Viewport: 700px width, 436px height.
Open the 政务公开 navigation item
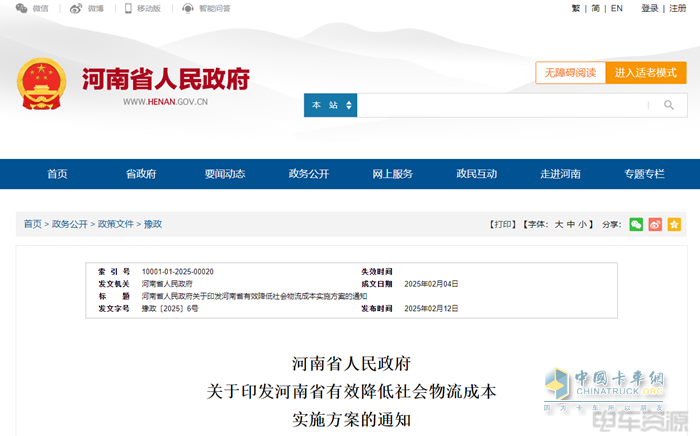pos(309,174)
